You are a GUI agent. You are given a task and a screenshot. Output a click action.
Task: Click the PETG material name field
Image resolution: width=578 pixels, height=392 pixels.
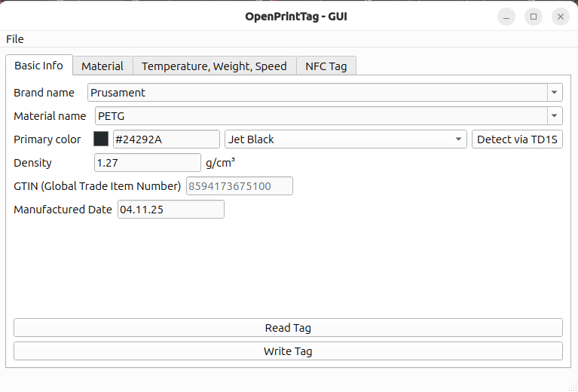tap(321, 116)
